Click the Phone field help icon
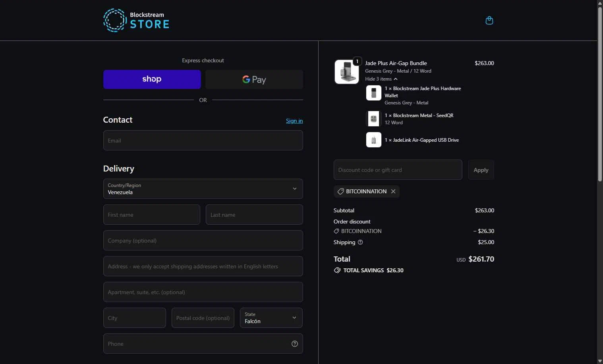 tap(295, 344)
